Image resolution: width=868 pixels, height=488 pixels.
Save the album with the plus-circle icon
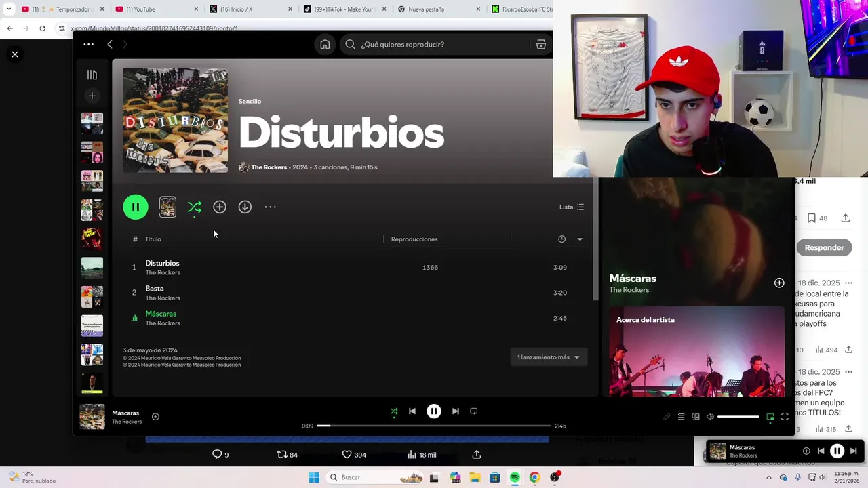(x=220, y=207)
